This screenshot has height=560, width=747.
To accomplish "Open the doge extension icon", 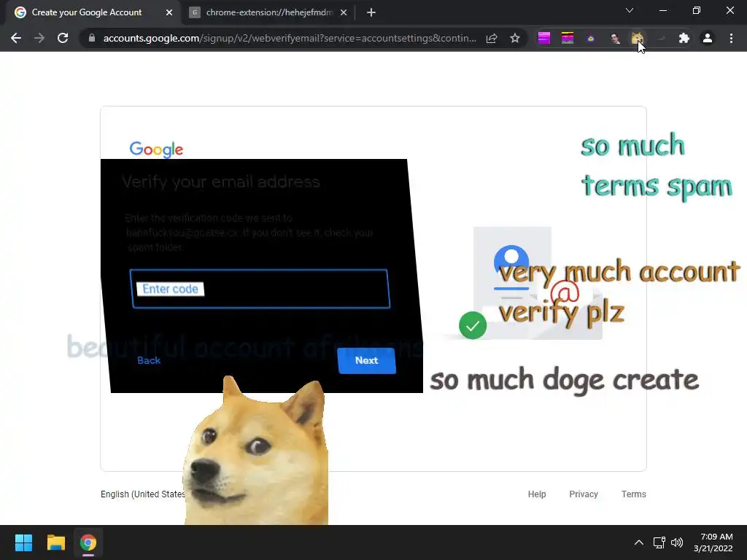I will tap(638, 38).
